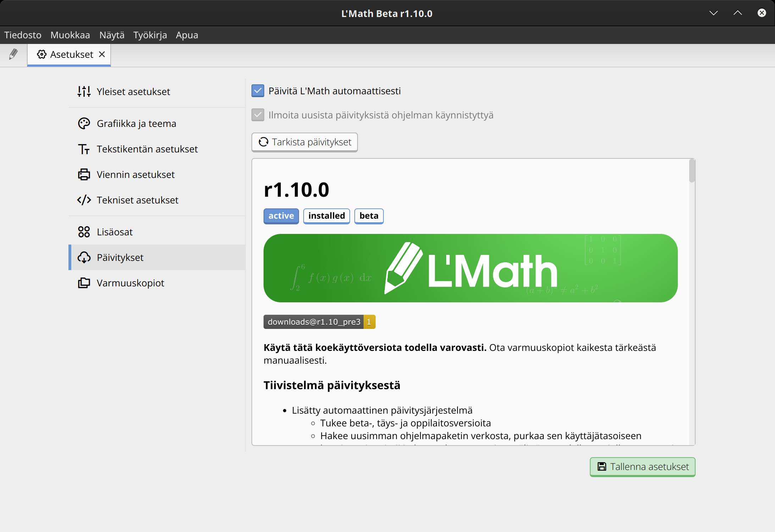Click the floppy disk icon in Tallenna asetukset
775x532 pixels.
pyautogui.click(x=602, y=466)
